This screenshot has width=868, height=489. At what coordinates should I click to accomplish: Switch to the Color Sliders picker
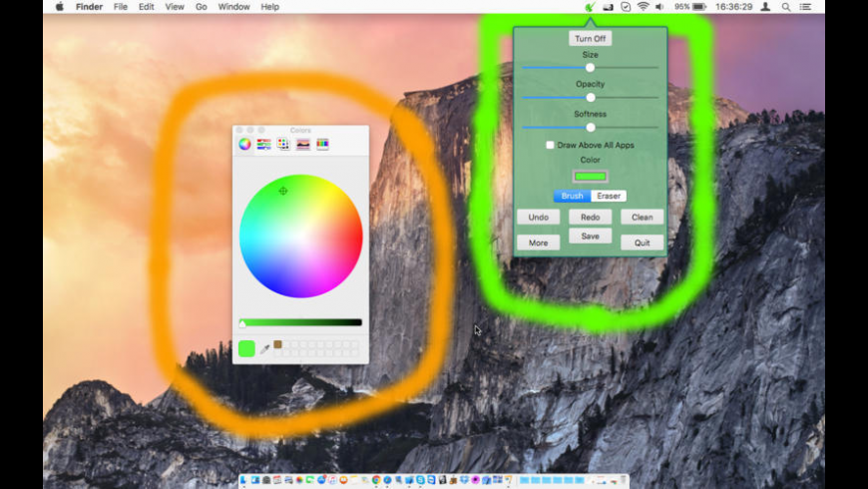pyautogui.click(x=264, y=144)
